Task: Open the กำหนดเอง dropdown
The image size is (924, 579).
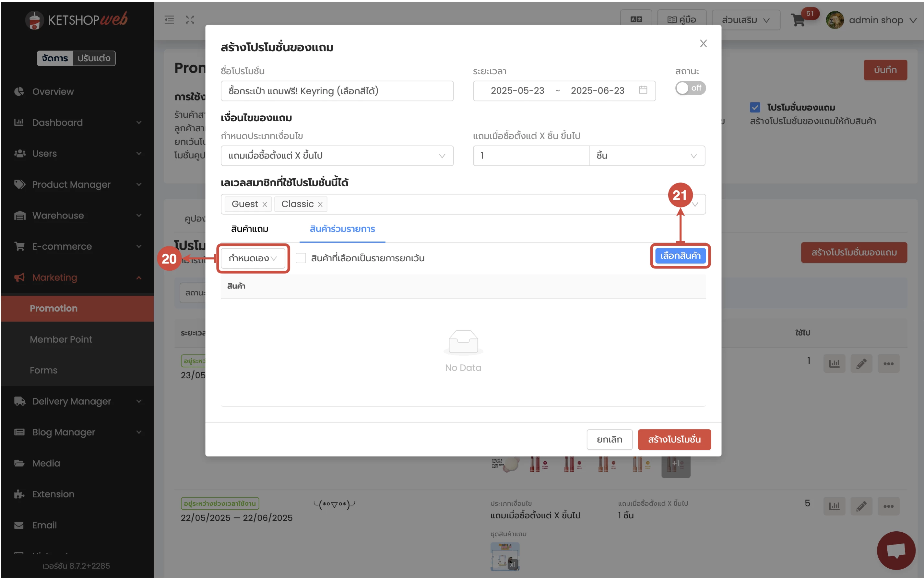Action: click(x=252, y=258)
